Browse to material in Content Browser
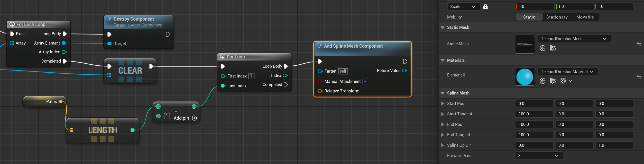This screenshot has width=644, height=164. coord(553,81)
